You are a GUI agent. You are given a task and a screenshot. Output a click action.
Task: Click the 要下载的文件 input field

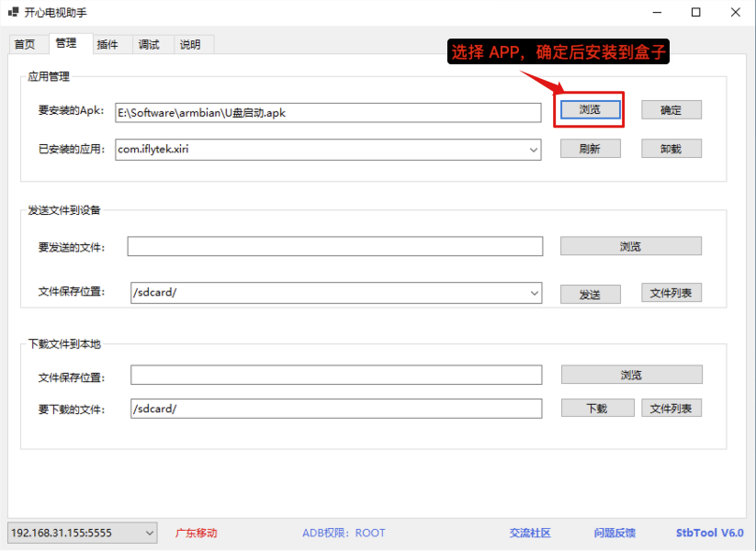(336, 409)
